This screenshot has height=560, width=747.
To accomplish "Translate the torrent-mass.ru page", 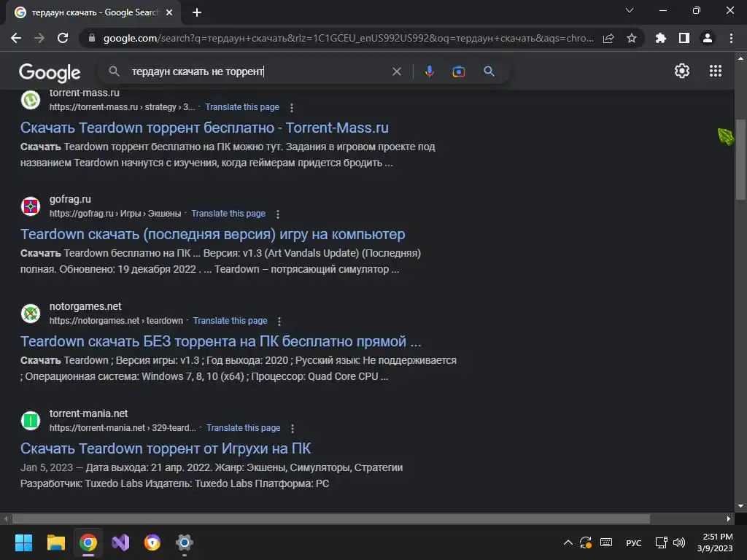I will pos(242,107).
